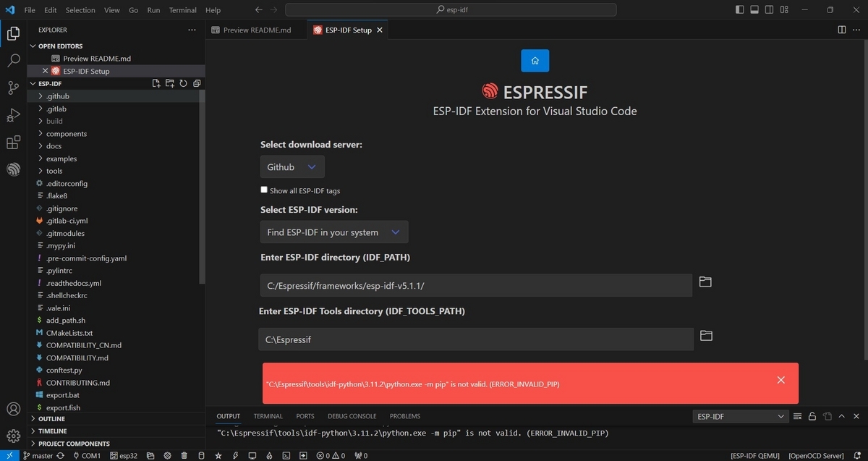Open the Github download server dropdown
The width and height of the screenshot is (868, 461).
[292, 167]
